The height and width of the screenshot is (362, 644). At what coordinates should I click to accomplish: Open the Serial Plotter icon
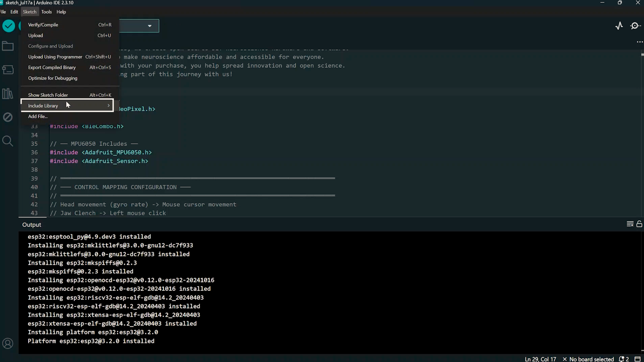[619, 26]
